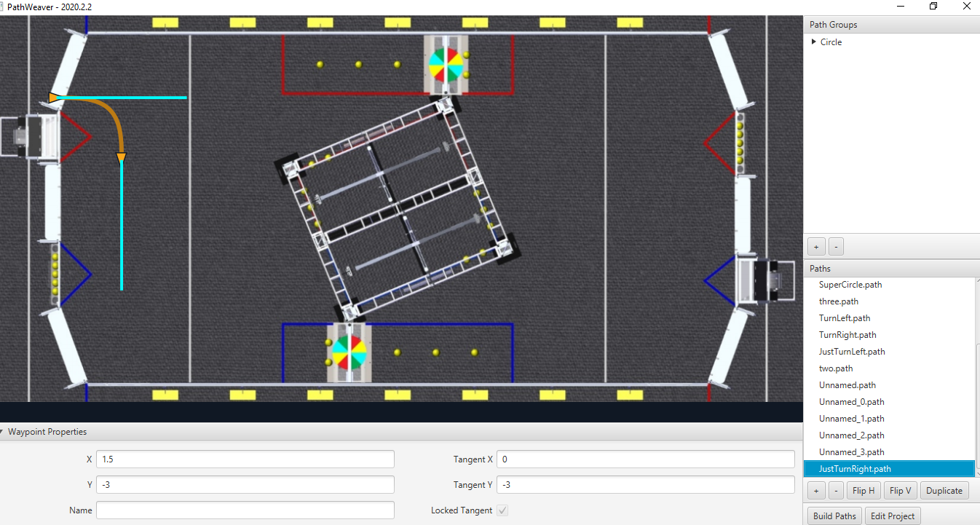
Task: Click the Edit Project button
Action: click(893, 516)
